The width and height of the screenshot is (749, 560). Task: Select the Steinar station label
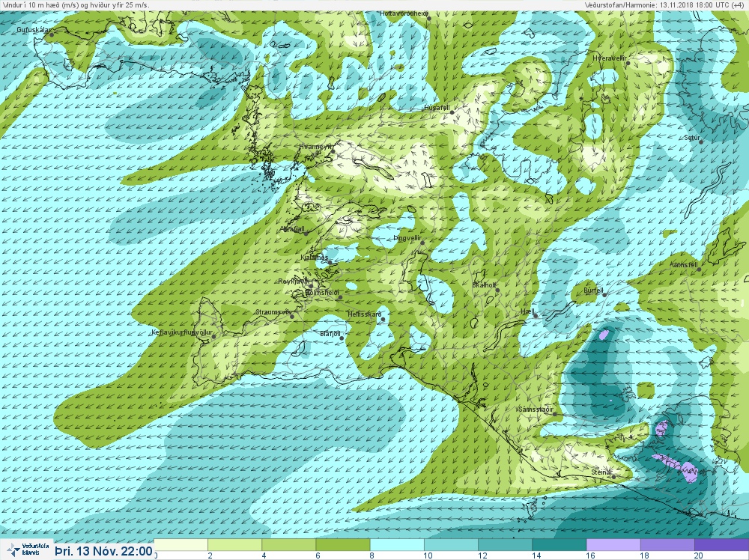click(x=601, y=472)
